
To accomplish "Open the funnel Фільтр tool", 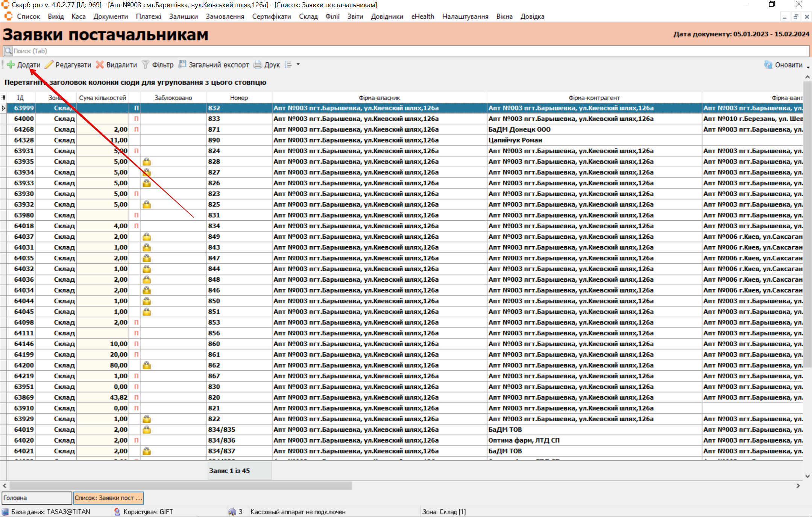I will pyautogui.click(x=146, y=65).
